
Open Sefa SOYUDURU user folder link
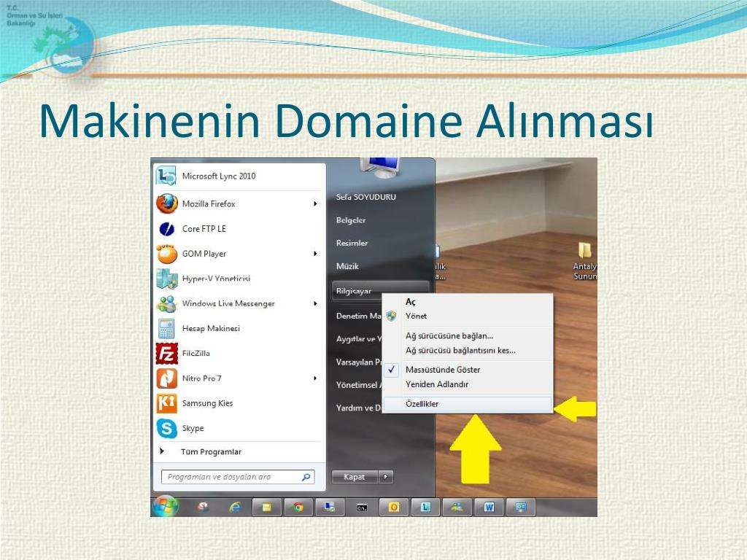[x=366, y=197]
